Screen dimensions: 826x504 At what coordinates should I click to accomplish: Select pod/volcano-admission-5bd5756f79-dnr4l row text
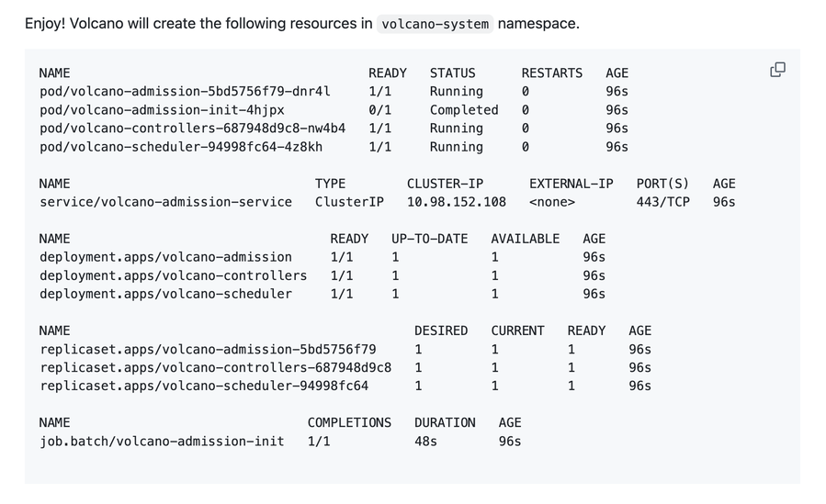coord(185,92)
